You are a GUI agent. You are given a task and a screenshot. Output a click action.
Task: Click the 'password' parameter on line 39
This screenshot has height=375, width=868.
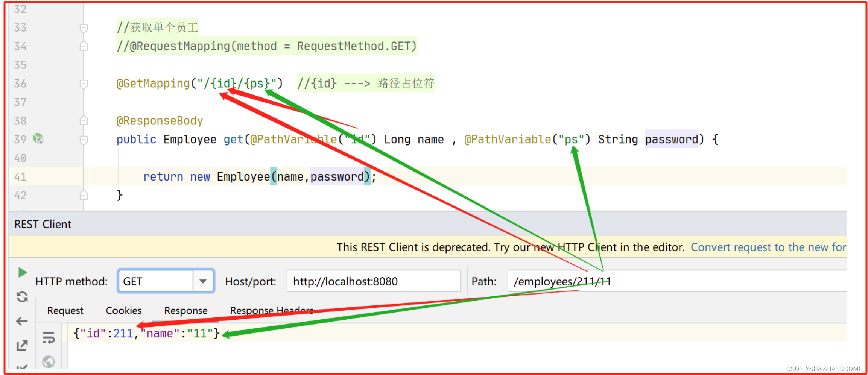(672, 139)
